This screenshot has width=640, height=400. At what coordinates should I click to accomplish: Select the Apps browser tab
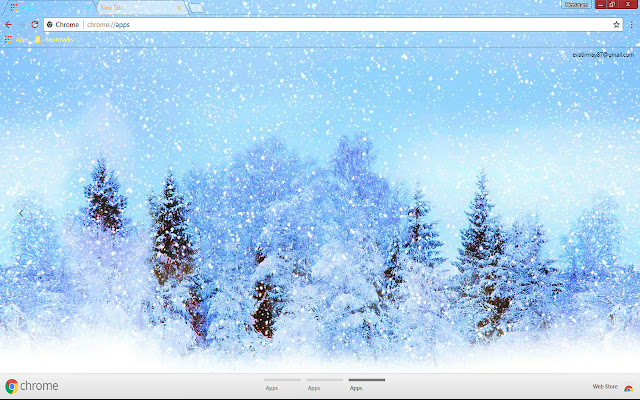(x=49, y=8)
